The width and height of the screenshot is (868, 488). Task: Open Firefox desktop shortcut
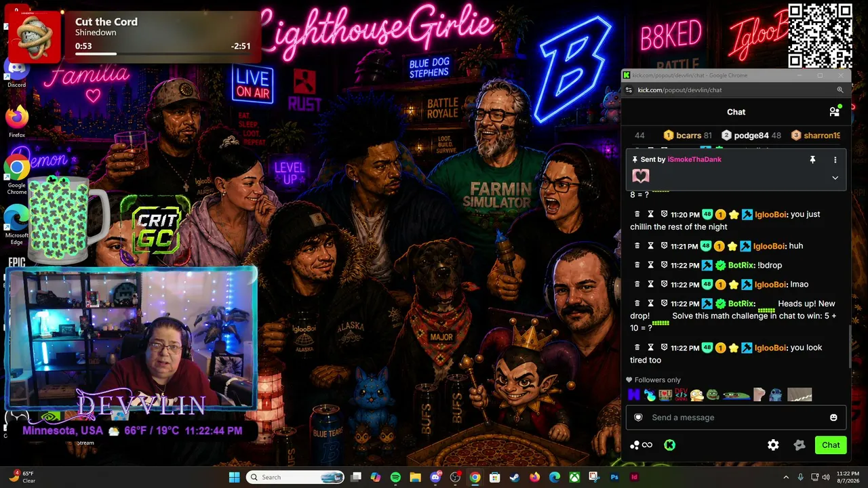[x=17, y=121]
